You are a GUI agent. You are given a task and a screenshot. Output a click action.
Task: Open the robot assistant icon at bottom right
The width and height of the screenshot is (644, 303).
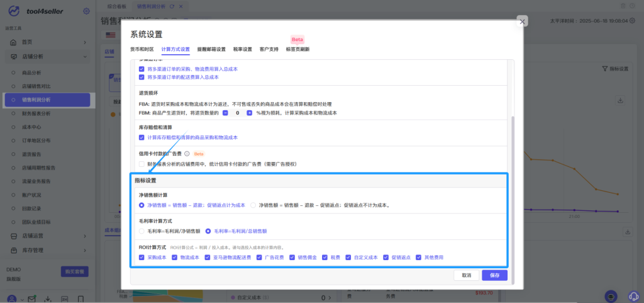pyautogui.click(x=611, y=297)
